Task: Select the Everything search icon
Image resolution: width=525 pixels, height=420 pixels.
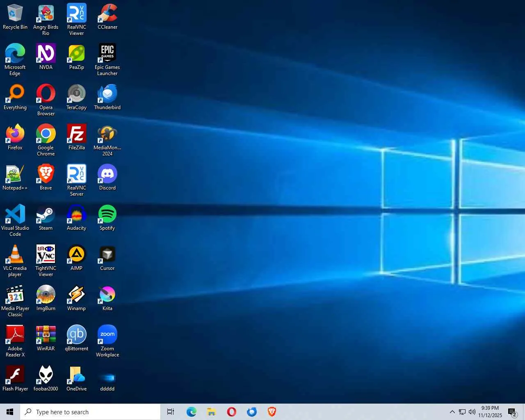Action: click(x=15, y=97)
